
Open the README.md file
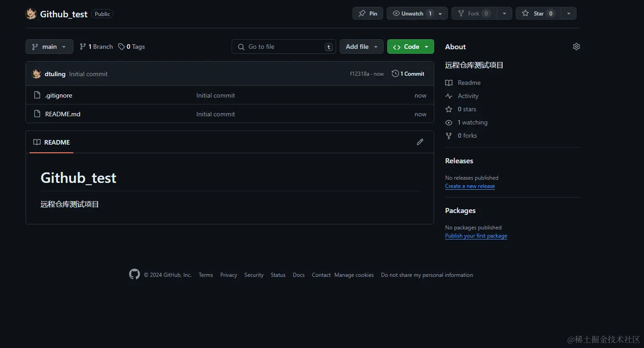point(63,114)
